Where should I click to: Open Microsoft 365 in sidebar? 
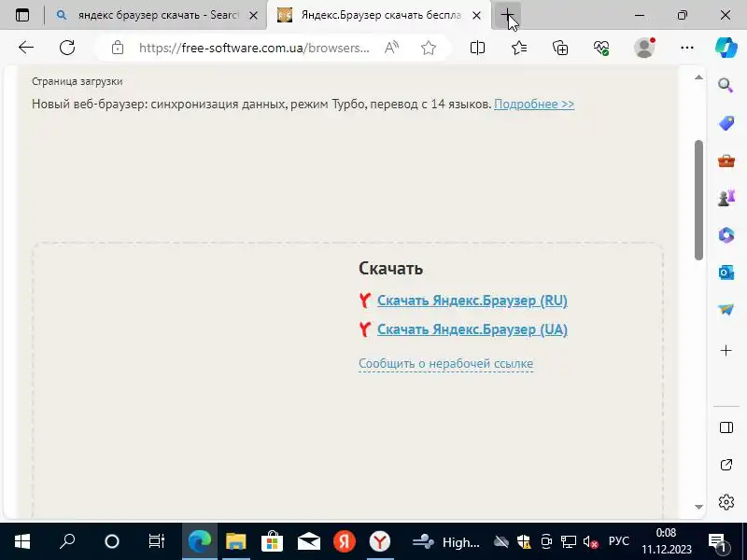tap(726, 235)
